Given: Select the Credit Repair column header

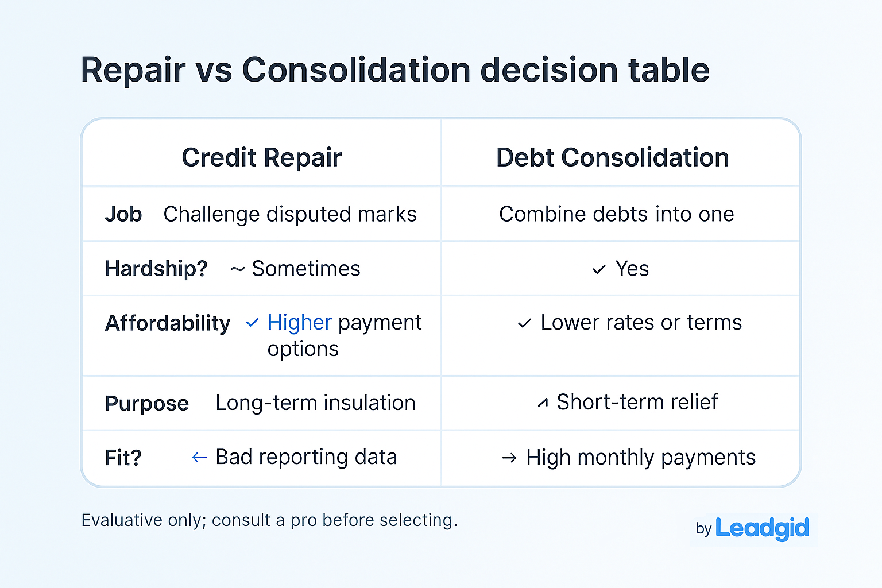Looking at the screenshot, I should click(261, 157).
